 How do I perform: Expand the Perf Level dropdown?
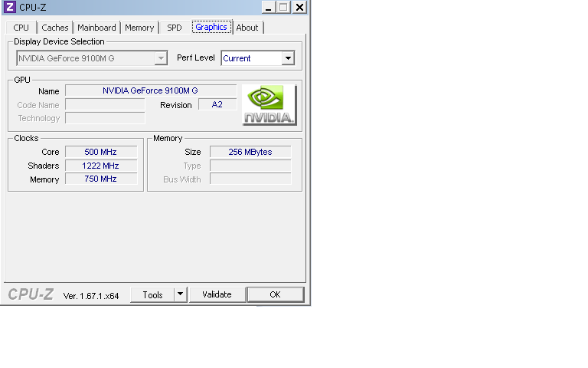click(x=288, y=58)
